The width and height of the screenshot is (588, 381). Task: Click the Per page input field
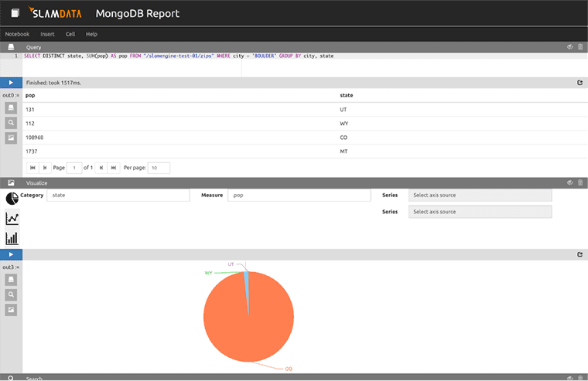159,168
